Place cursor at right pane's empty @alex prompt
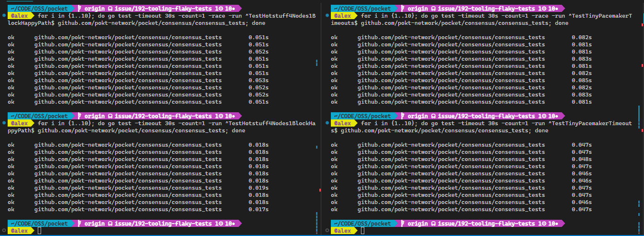 [363, 231]
